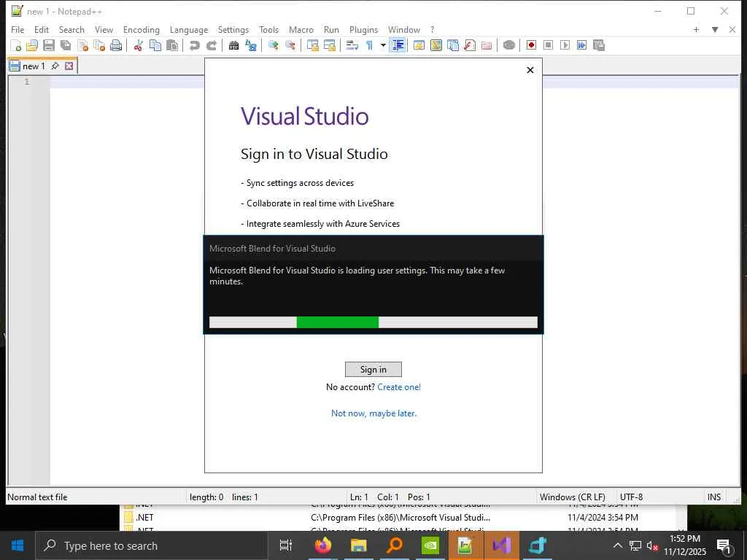Toggle the pin on new 1 tab
The width and height of the screenshot is (747, 560).
point(55,66)
